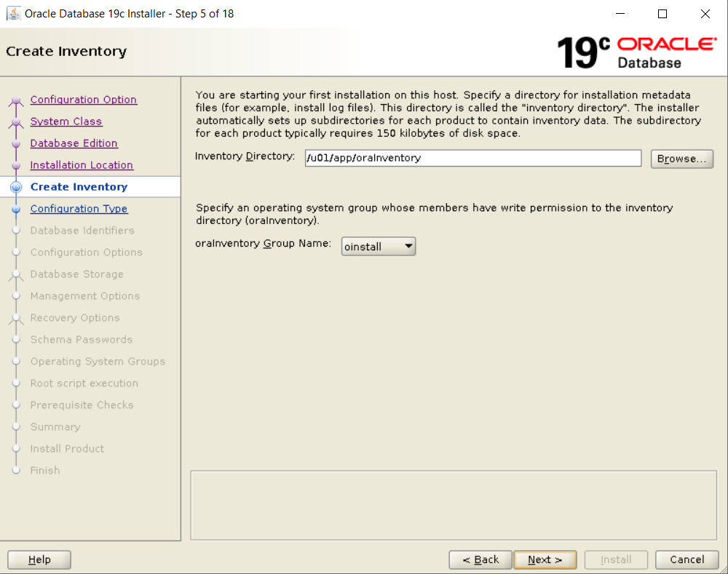Click the oinstall dropdown arrow
The width and height of the screenshot is (728, 574).
(408, 247)
